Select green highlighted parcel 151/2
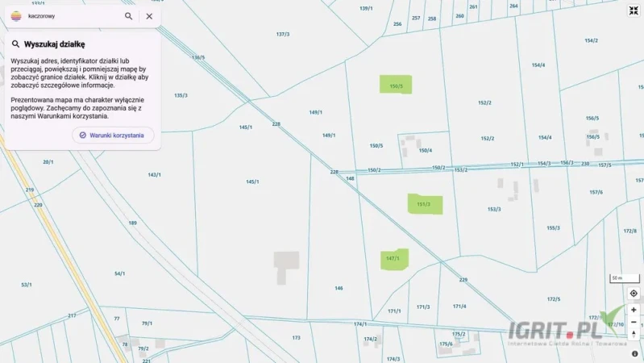The image size is (644, 363). tap(425, 204)
